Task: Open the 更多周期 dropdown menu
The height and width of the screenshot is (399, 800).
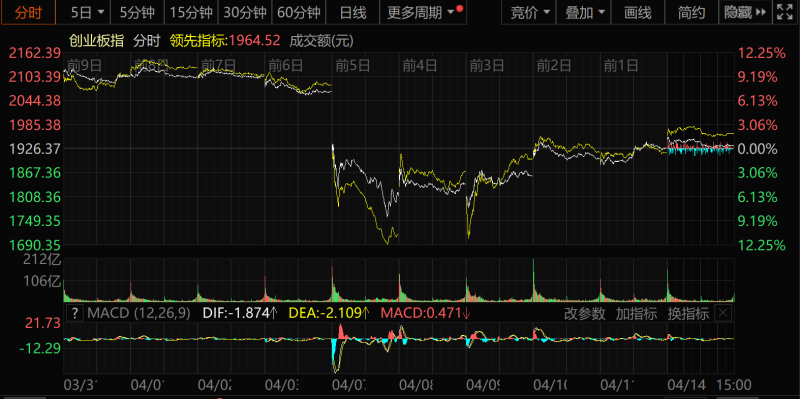Action: pos(422,13)
